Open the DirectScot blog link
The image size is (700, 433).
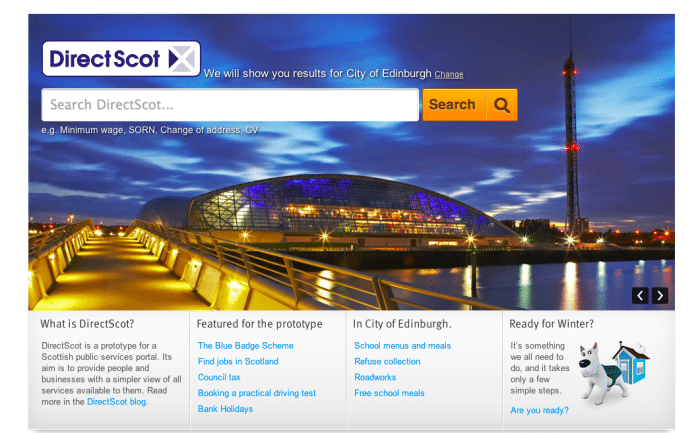(x=117, y=401)
